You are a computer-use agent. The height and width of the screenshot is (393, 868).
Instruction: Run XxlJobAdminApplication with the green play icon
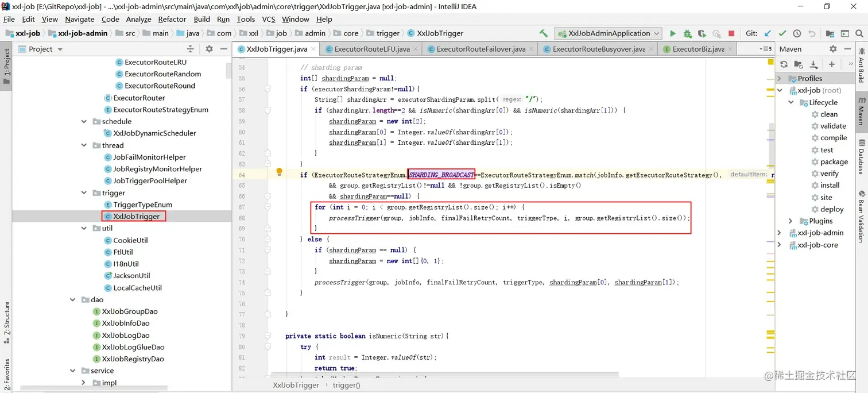click(673, 33)
